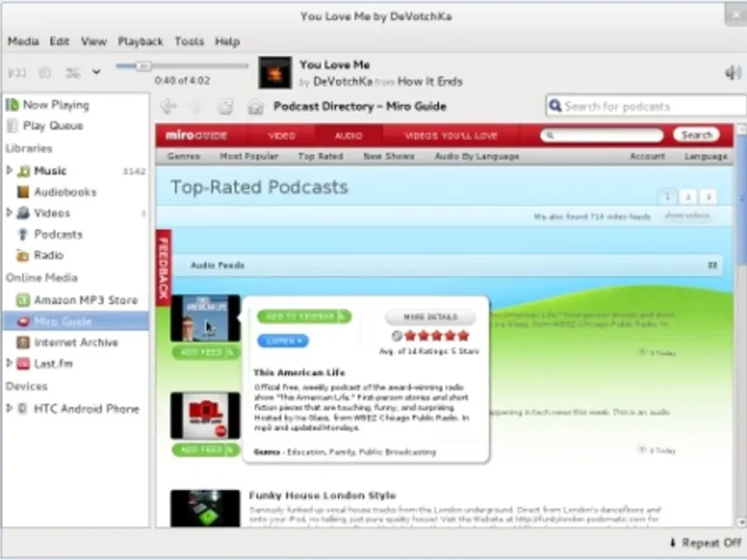Click the seek slider for You Love Me
This screenshot has height=560, width=747.
coord(182,65)
